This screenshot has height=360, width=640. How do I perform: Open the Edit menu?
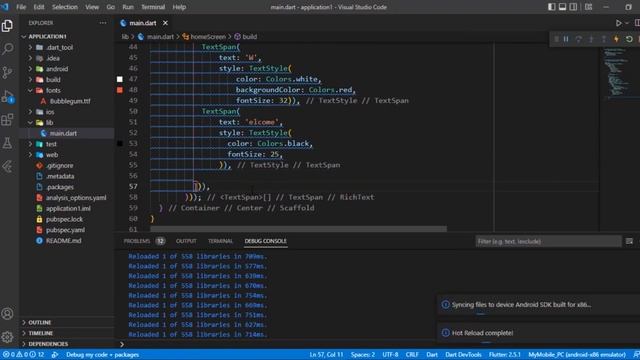point(39,7)
